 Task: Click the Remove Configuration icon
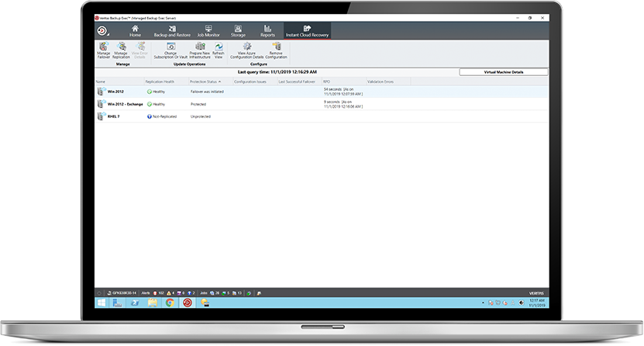pyautogui.click(x=277, y=49)
